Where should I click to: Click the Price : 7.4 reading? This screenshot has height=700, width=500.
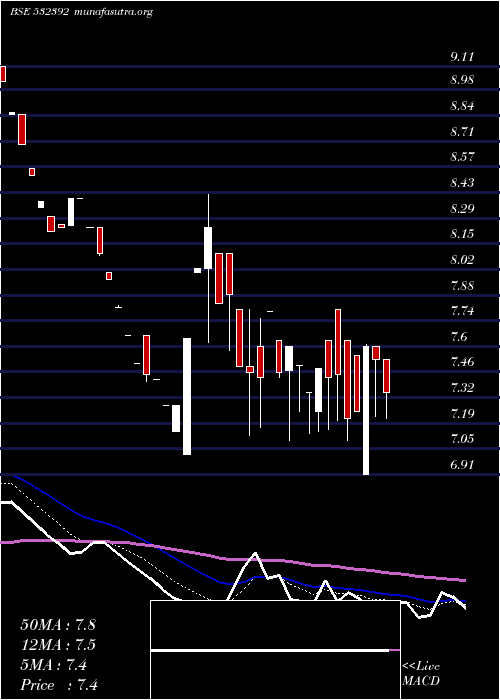pyautogui.click(x=59, y=684)
